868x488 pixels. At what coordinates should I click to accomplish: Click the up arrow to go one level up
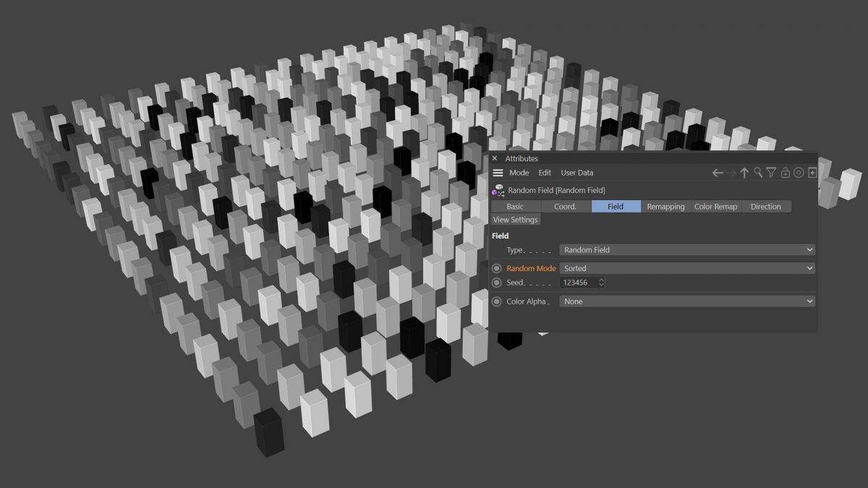[744, 173]
